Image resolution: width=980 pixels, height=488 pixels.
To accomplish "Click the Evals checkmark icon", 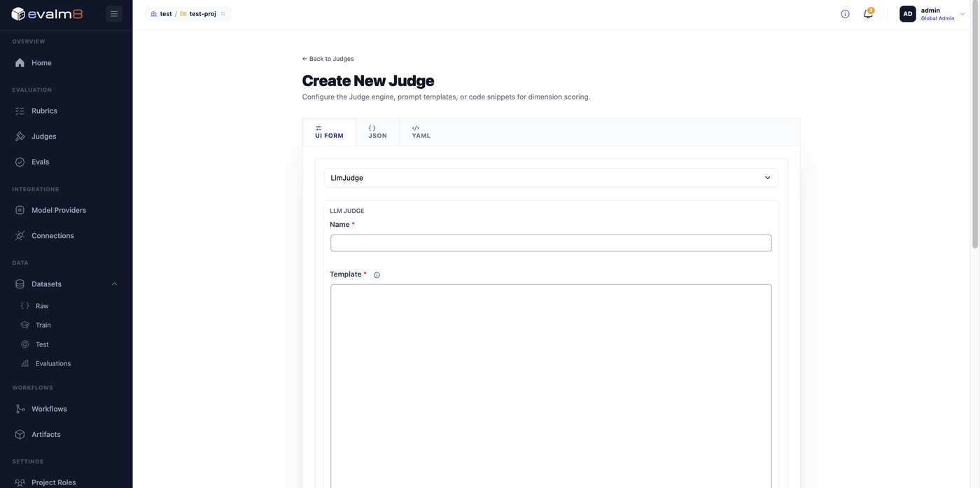I will [20, 162].
